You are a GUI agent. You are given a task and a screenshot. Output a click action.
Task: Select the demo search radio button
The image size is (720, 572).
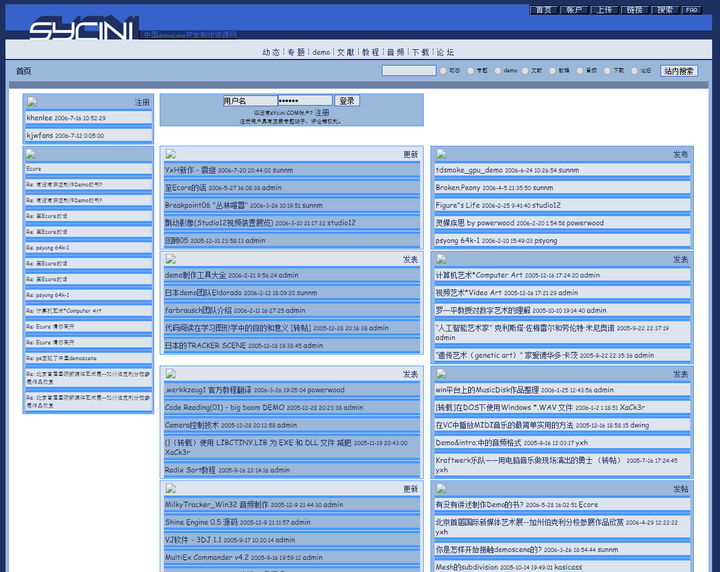pyautogui.click(x=498, y=71)
